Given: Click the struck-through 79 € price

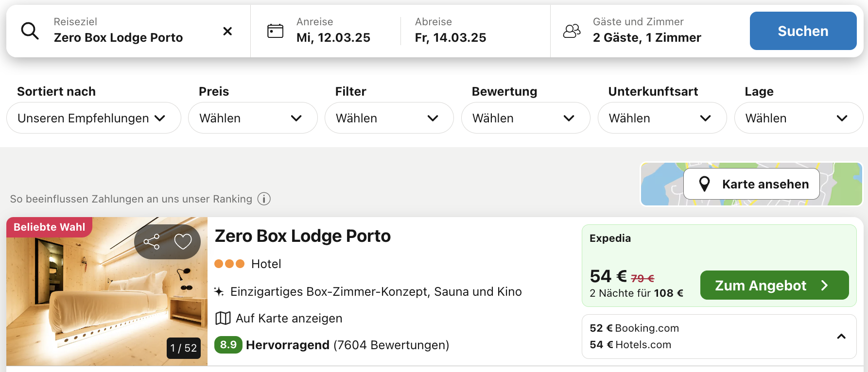Looking at the screenshot, I should (642, 278).
